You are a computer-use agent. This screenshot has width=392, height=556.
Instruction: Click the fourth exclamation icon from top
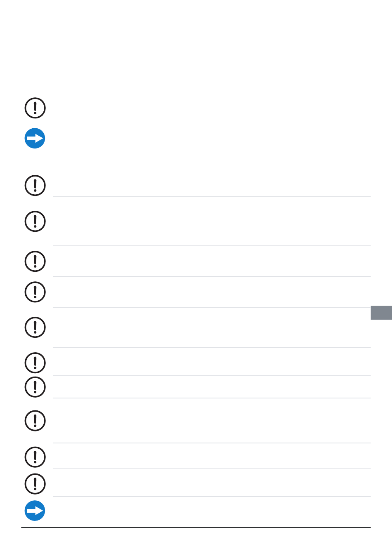pos(35,261)
